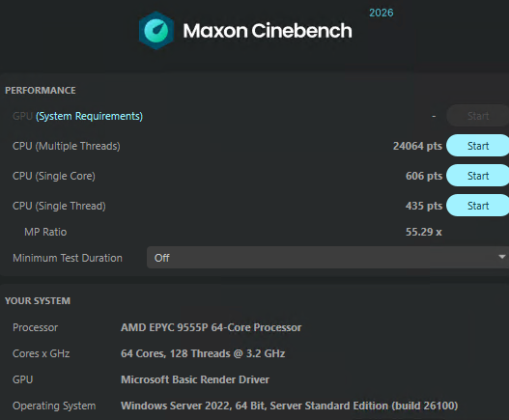Click the disabled GPU Start button
The width and height of the screenshot is (509, 420).
pos(478,116)
